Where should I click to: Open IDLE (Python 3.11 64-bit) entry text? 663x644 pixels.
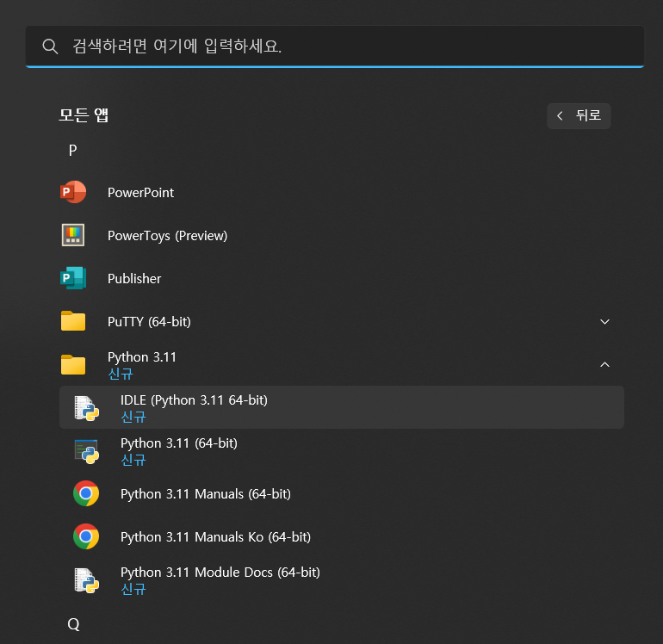click(x=194, y=400)
